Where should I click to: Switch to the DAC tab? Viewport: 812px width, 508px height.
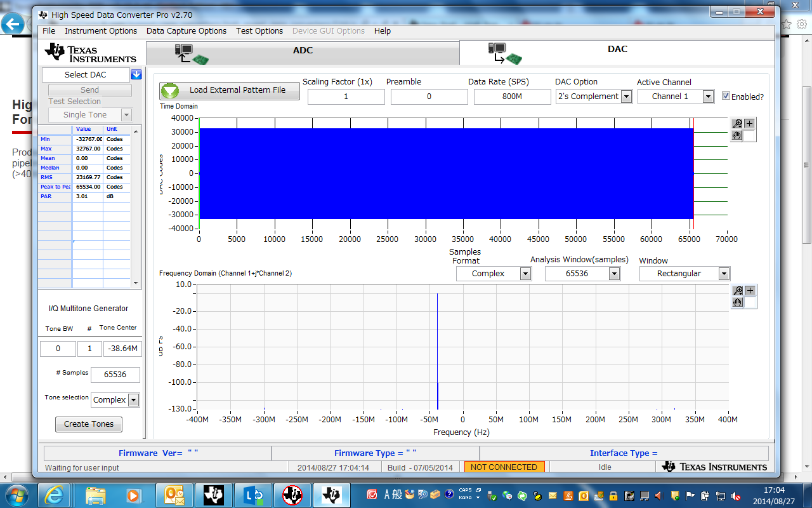click(617, 52)
